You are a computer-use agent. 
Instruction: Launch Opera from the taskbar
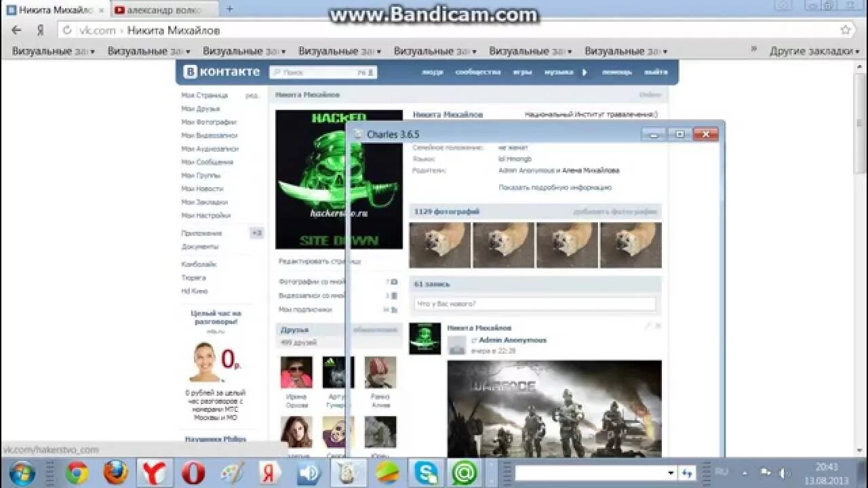tap(193, 472)
